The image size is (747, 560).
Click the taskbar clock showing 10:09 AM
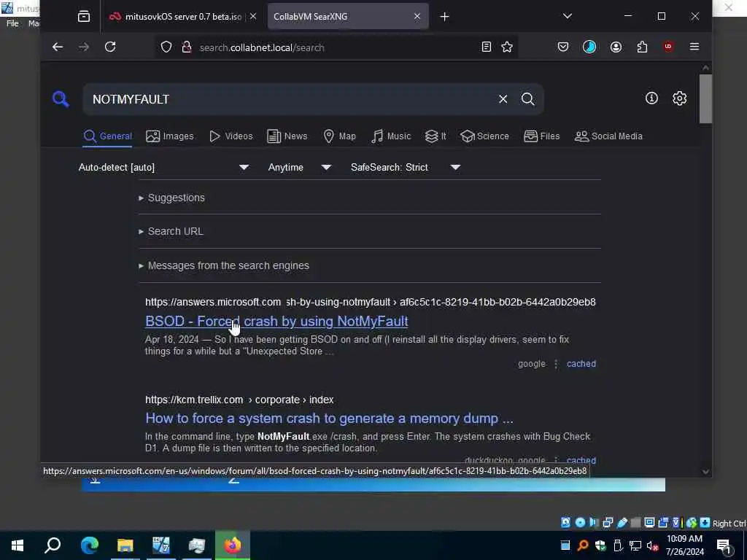click(684, 545)
